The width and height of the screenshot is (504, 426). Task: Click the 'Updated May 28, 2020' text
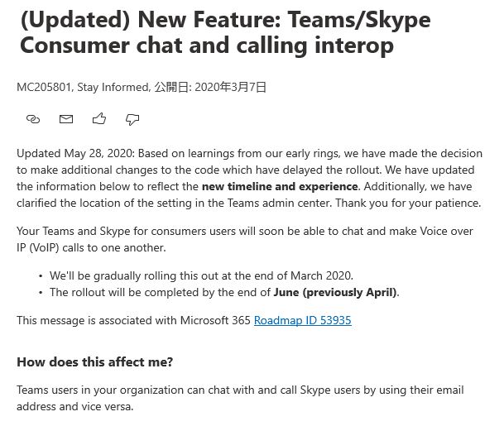pos(75,153)
